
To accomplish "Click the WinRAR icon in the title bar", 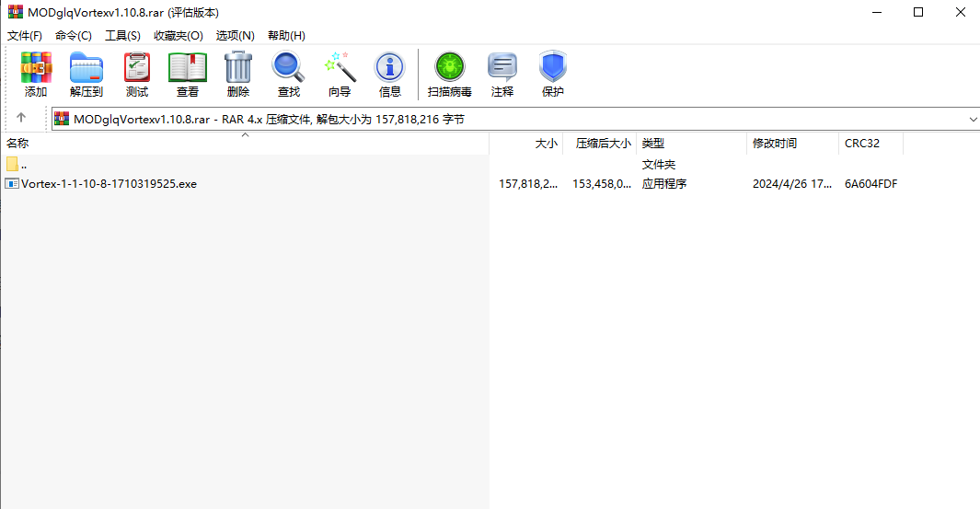I will 15,12.
